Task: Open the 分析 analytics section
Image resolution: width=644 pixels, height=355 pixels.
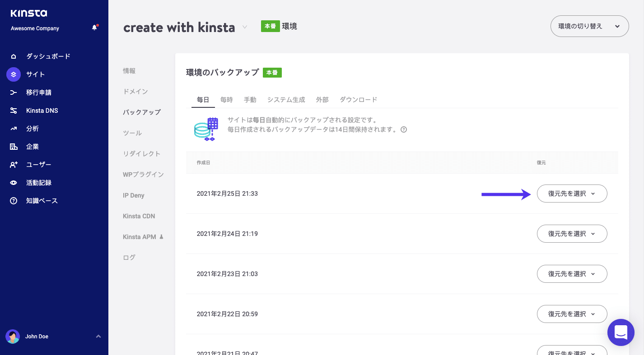Action: (13, 128)
